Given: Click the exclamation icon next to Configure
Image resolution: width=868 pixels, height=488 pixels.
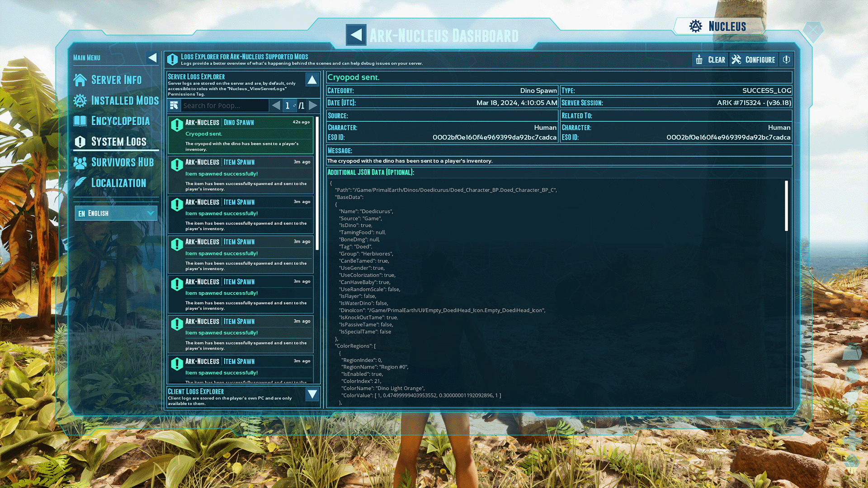Looking at the screenshot, I should tap(786, 59).
